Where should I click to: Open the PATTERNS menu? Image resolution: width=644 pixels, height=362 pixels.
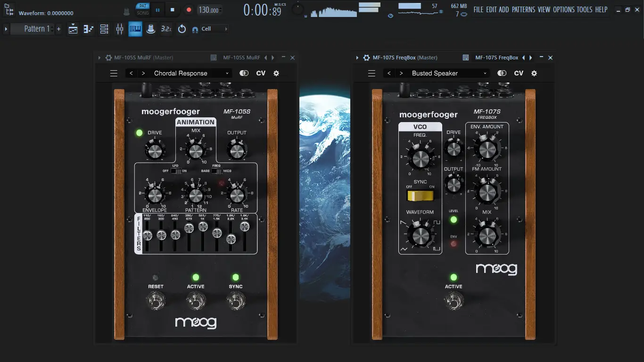(523, 9)
